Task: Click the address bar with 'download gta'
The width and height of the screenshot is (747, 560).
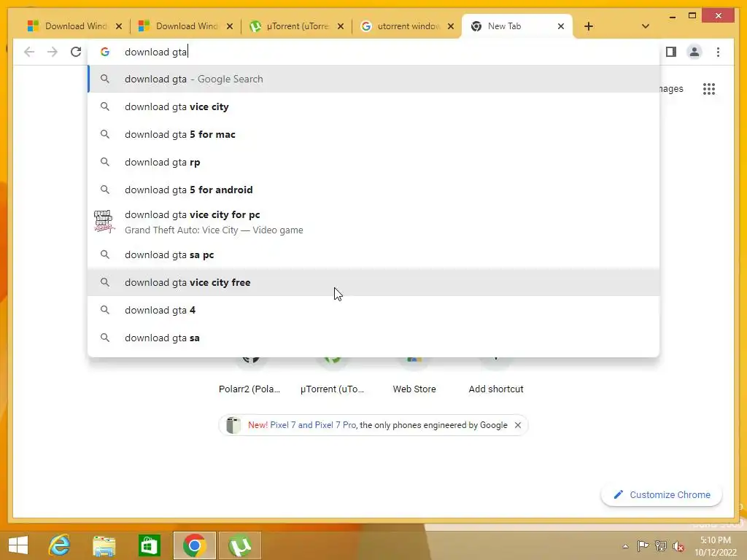Action: tap(373, 52)
